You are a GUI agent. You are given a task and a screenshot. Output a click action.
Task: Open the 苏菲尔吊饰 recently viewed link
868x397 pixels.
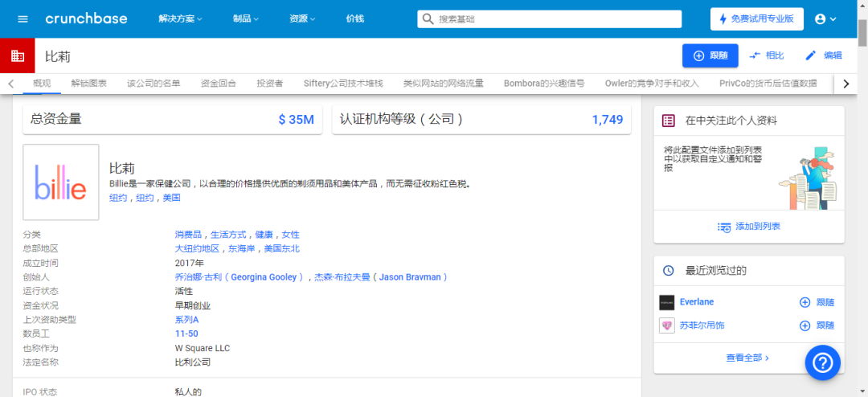tap(702, 325)
